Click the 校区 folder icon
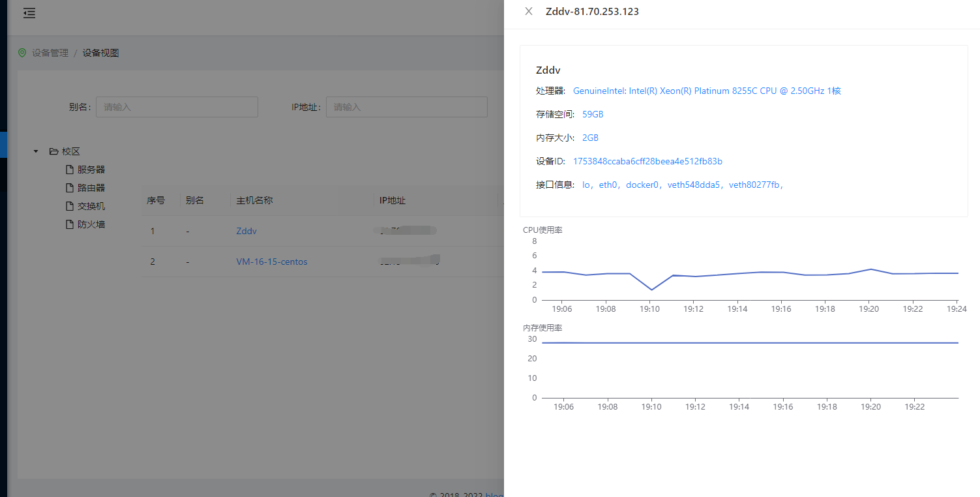 coord(54,151)
